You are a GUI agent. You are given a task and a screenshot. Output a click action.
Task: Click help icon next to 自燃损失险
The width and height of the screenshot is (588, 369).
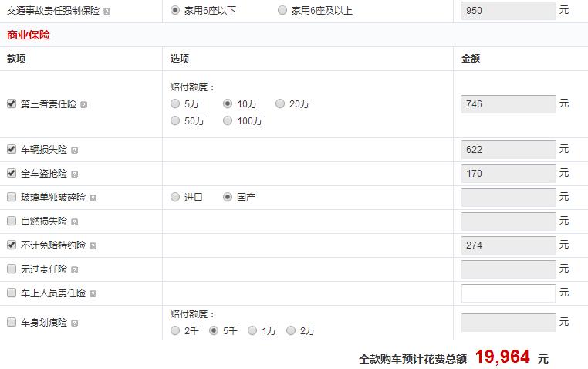click(74, 222)
